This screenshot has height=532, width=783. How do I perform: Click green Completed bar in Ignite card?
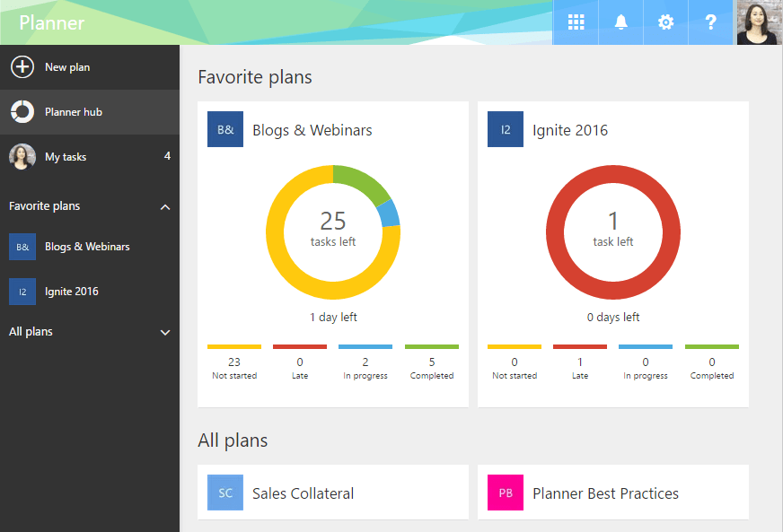712,346
